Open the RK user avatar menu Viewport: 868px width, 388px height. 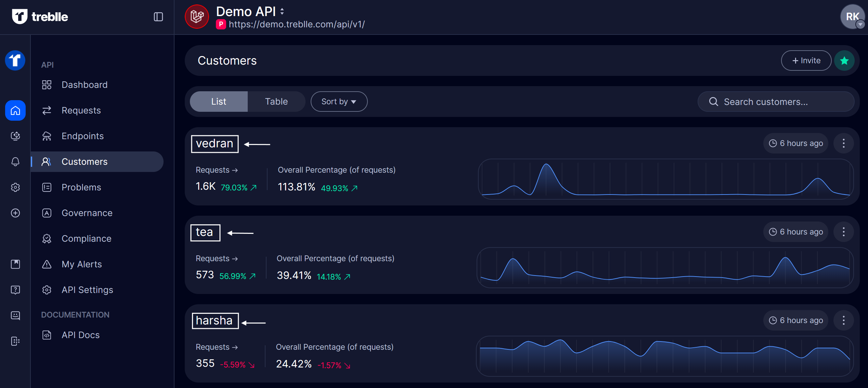tap(852, 17)
